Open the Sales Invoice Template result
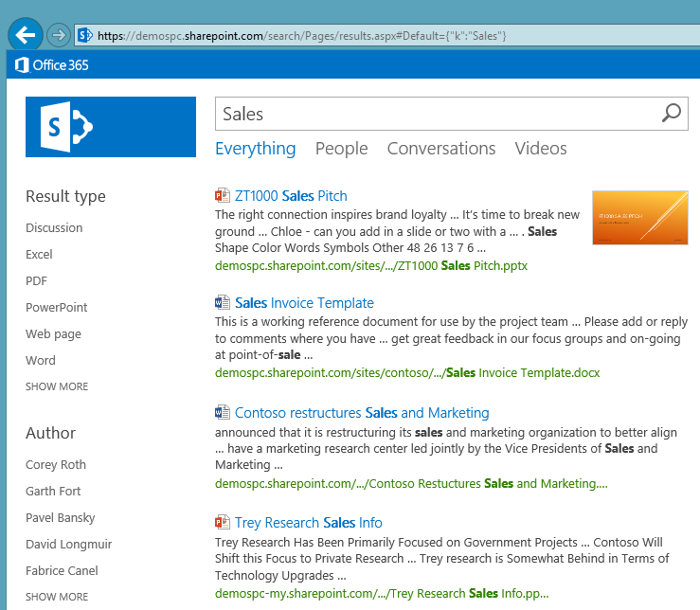The width and height of the screenshot is (700, 610). [304, 303]
